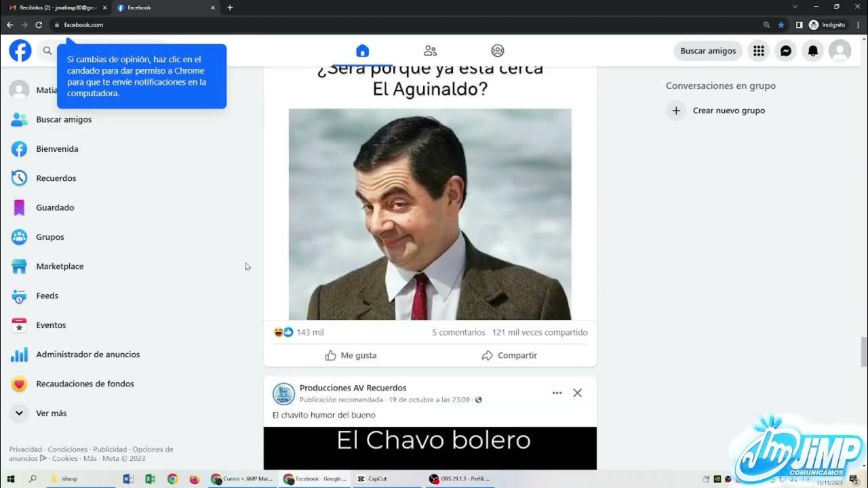The width and height of the screenshot is (868, 488).
Task: Open Recaudaciones de fondos in sidebar
Action: coord(85,384)
